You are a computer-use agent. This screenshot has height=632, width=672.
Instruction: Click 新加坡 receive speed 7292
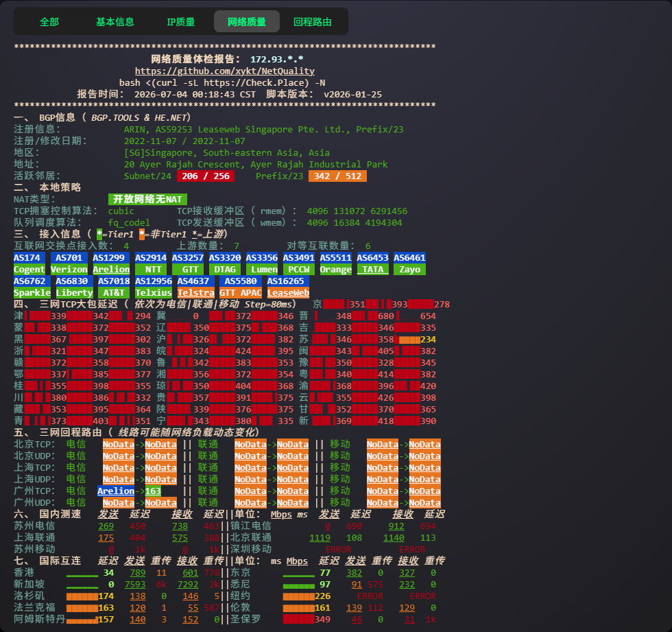point(188,585)
